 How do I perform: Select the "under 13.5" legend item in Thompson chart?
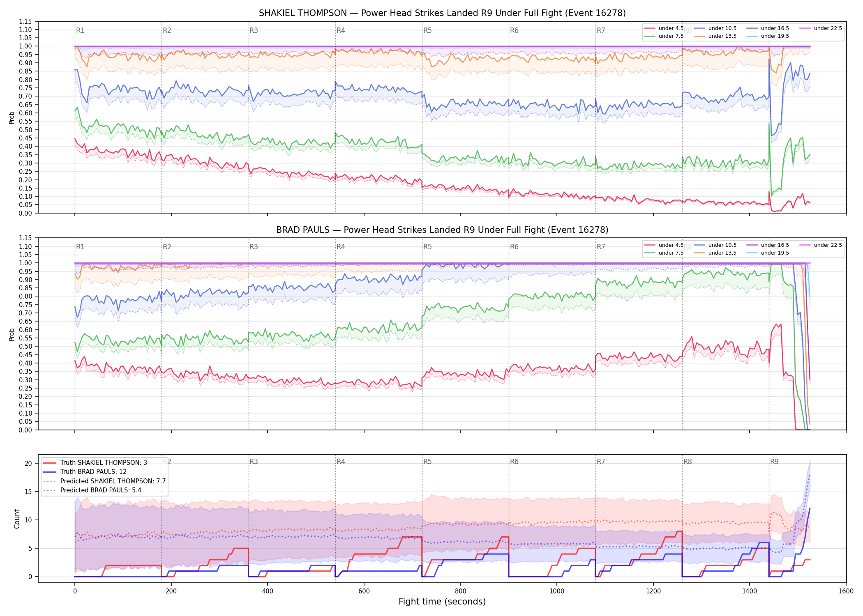point(715,36)
